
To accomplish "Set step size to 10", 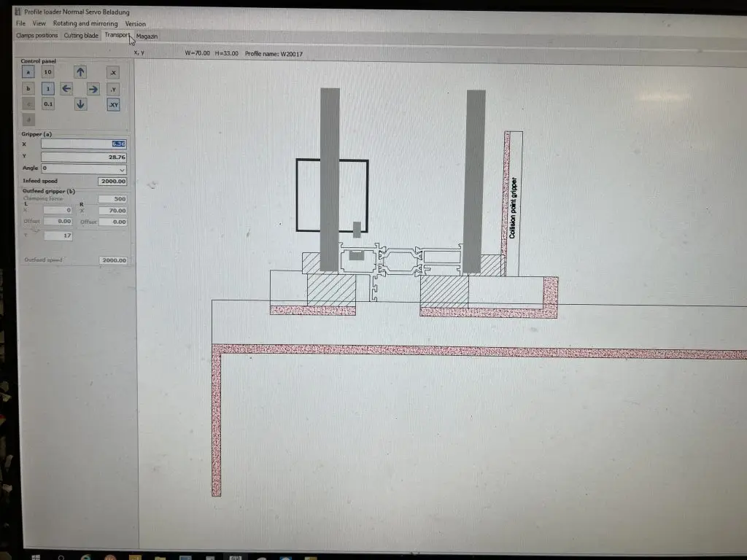I will 47,72.
